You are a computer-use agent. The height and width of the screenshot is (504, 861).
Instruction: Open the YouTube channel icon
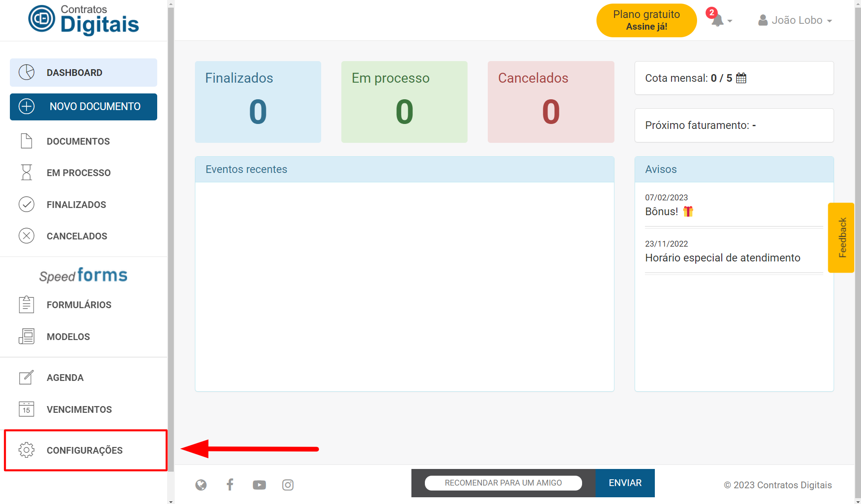259,485
